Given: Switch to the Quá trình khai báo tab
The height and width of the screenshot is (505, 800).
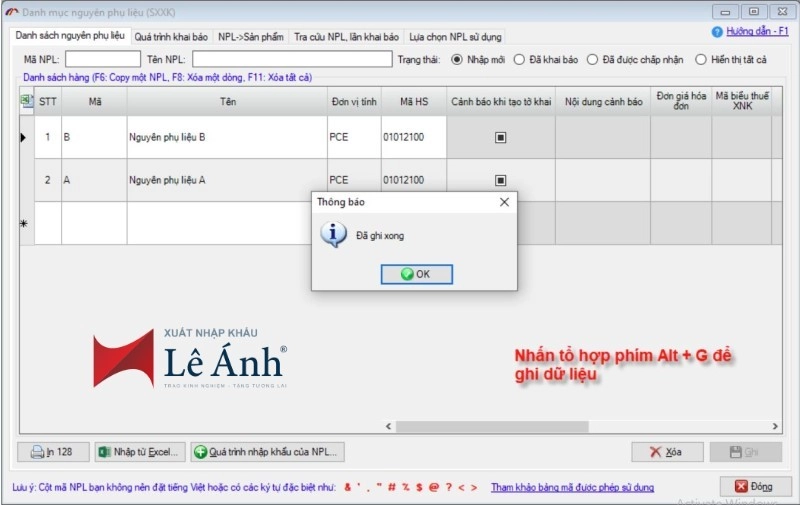Looking at the screenshot, I should tap(170, 37).
